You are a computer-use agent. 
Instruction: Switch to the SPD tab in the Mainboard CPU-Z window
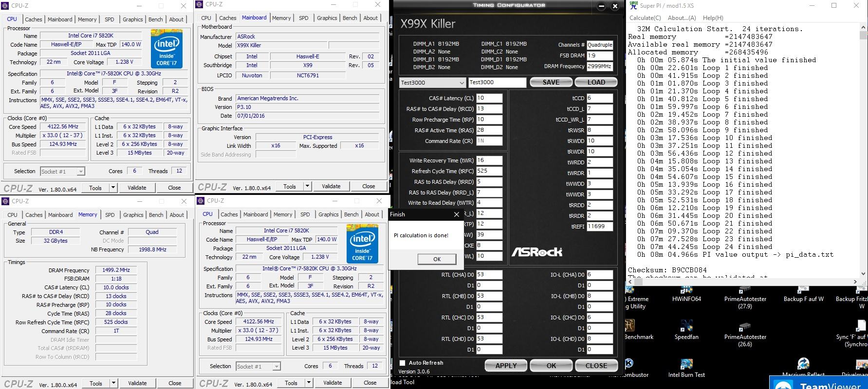pyautogui.click(x=304, y=18)
